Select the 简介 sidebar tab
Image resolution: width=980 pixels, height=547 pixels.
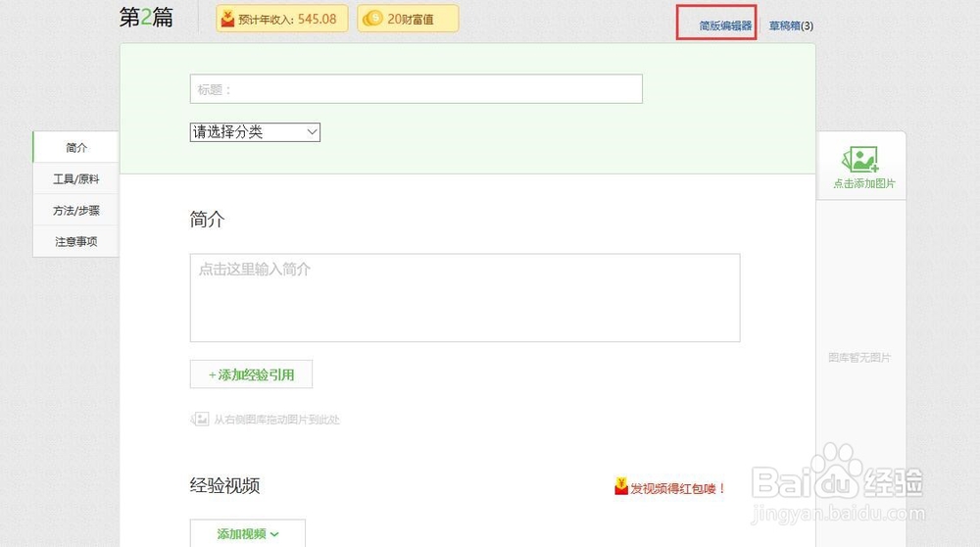[76, 148]
